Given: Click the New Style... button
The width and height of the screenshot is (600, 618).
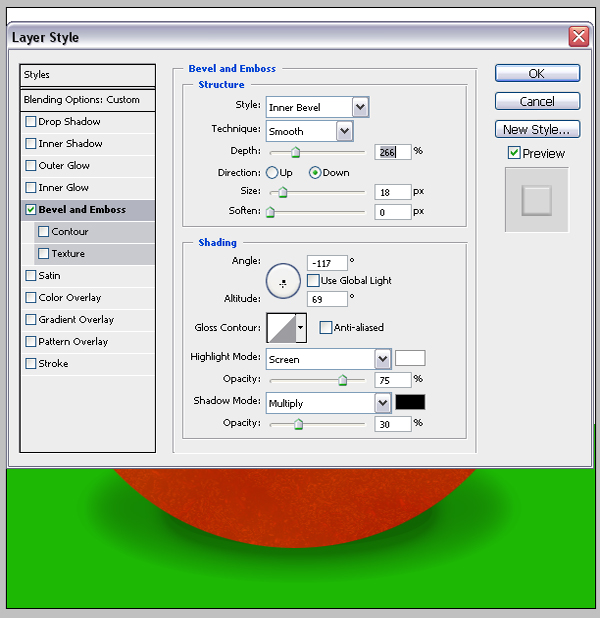Looking at the screenshot, I should pyautogui.click(x=537, y=129).
